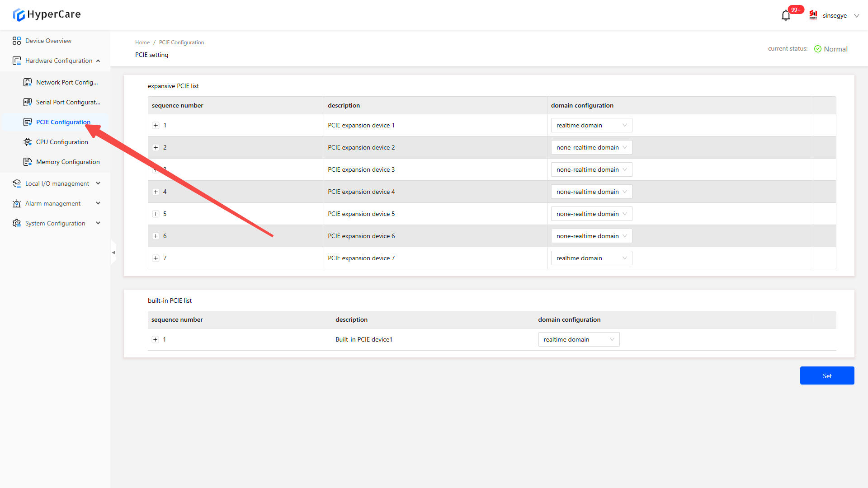Click the notification bell icon
The width and height of the screenshot is (868, 488).
(786, 16)
